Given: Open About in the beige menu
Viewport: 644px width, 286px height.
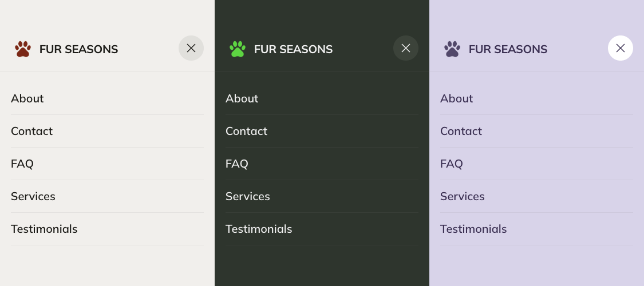Looking at the screenshot, I should click(x=27, y=98).
